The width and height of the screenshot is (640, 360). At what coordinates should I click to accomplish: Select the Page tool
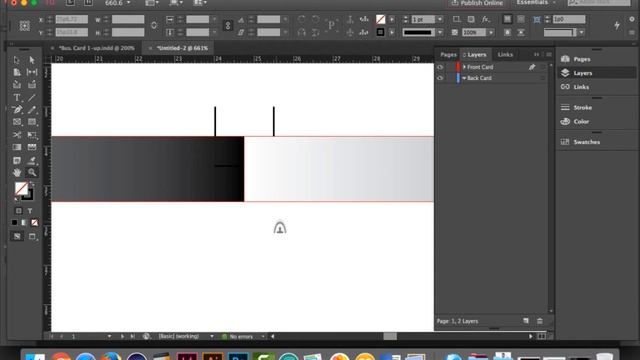click(x=17, y=72)
